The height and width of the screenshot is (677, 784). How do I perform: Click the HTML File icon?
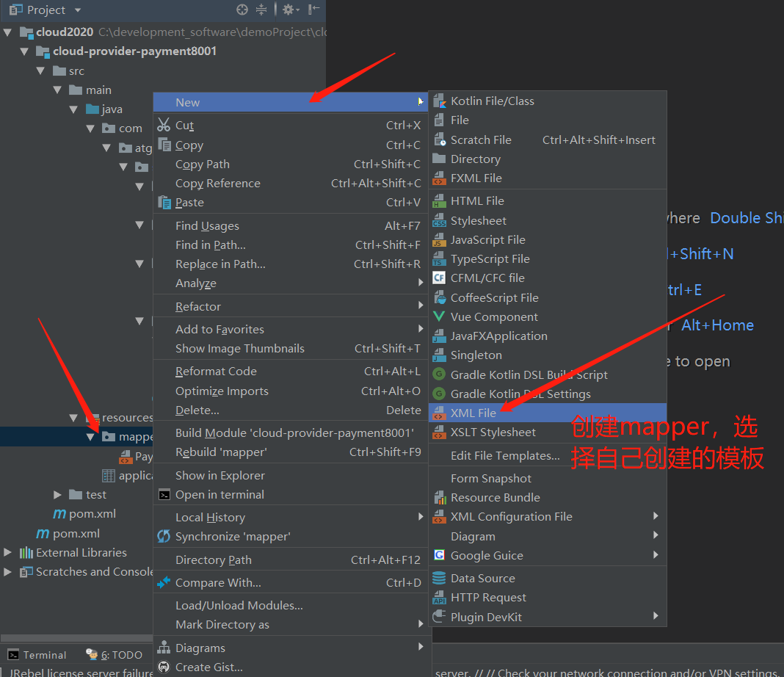point(440,201)
